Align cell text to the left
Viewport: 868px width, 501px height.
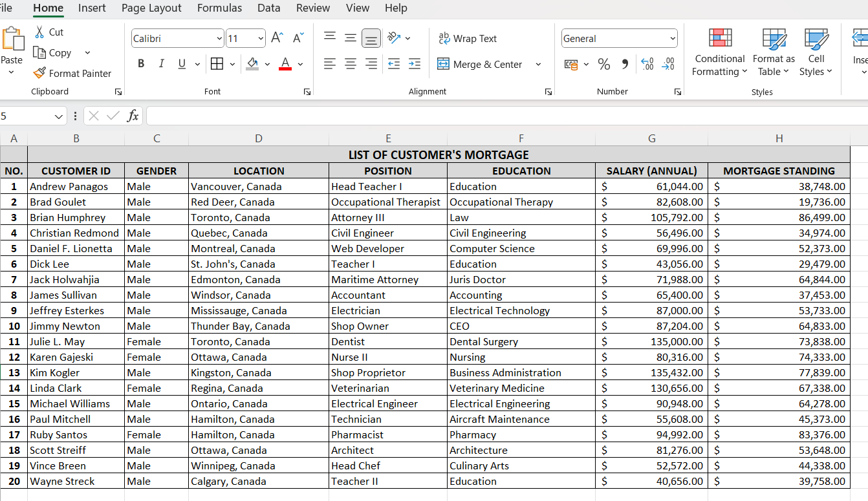[x=330, y=63]
